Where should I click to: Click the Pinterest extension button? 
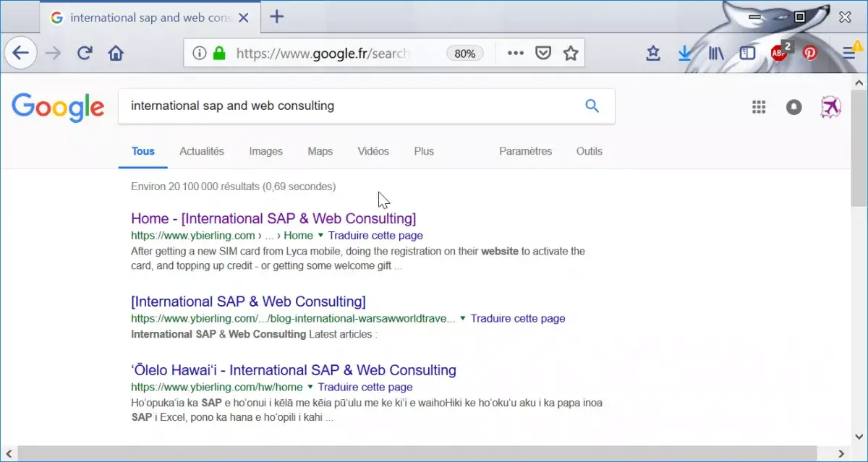coord(810,53)
